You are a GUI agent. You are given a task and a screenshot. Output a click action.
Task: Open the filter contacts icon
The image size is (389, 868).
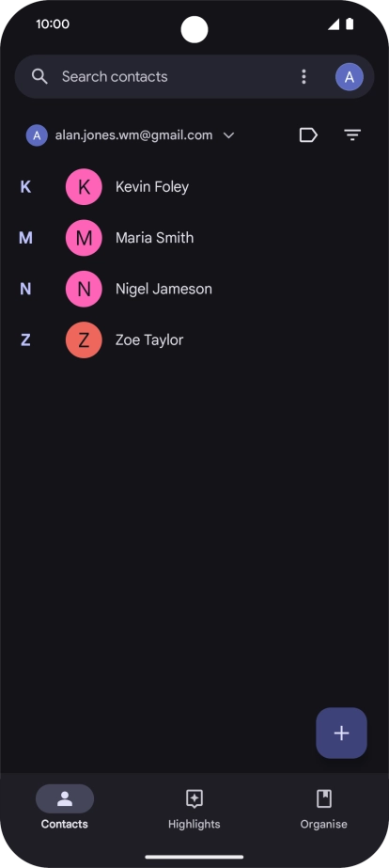tap(352, 135)
